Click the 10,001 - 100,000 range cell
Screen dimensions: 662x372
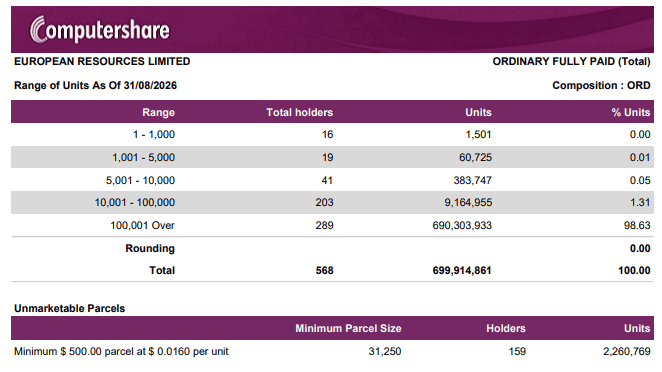tap(135, 203)
